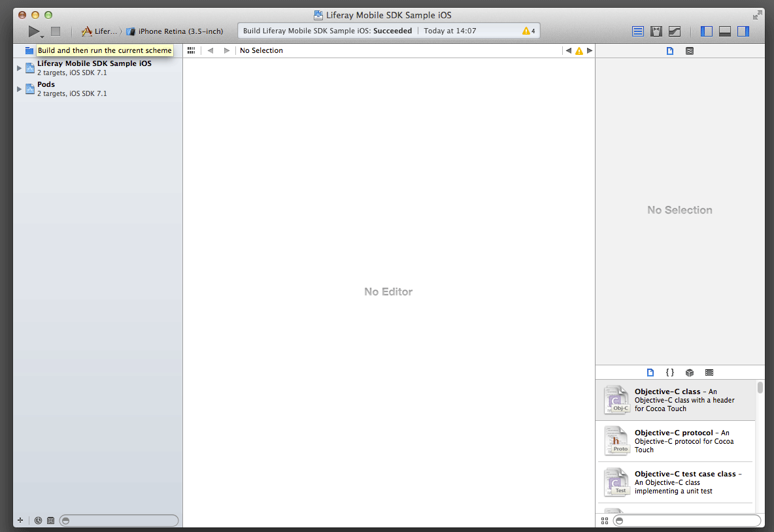
Task: Select the Project navigator folder icon
Action: 29,50
